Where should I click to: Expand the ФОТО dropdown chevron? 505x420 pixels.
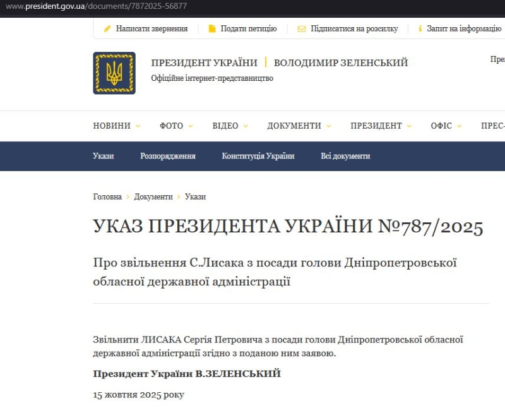[x=190, y=126]
